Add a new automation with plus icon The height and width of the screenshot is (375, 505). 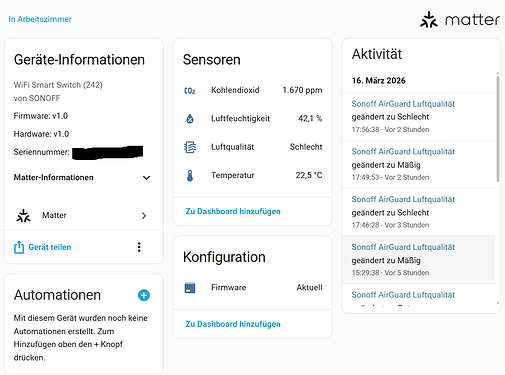pyautogui.click(x=144, y=295)
